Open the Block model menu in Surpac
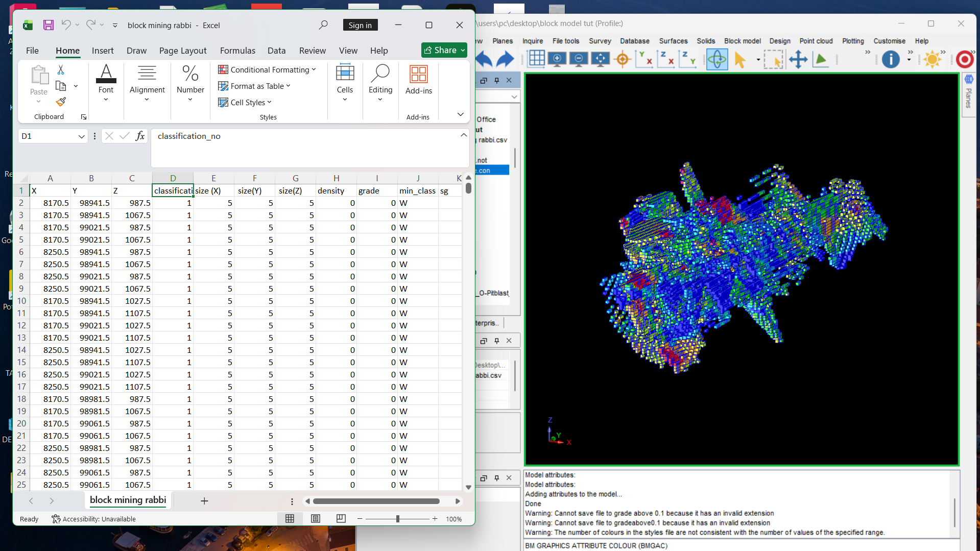The height and width of the screenshot is (551, 980). [x=742, y=41]
